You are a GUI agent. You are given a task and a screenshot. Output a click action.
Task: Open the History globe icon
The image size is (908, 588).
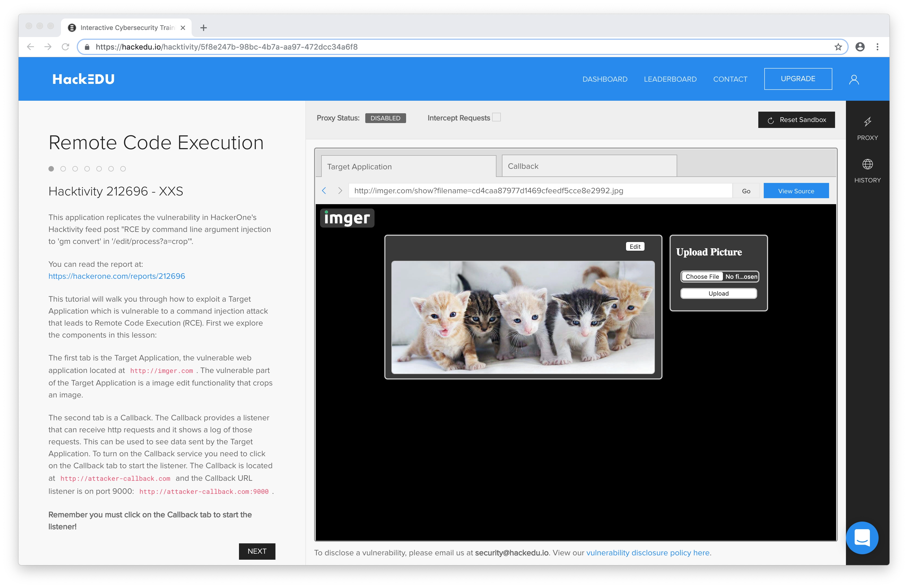(x=867, y=164)
